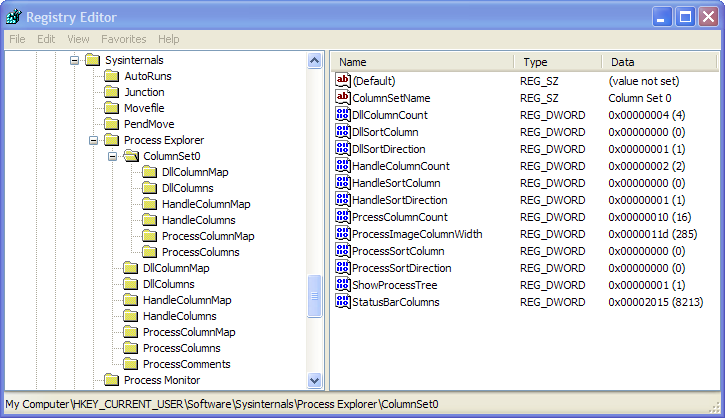Viewport: 725px width, 418px height.
Task: Click the AutoRuns folder icon
Action: (111, 76)
